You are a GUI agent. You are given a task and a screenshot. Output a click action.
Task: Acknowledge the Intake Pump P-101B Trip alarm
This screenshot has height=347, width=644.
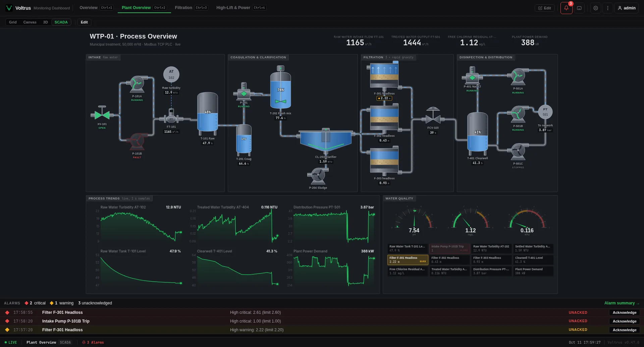pos(624,321)
